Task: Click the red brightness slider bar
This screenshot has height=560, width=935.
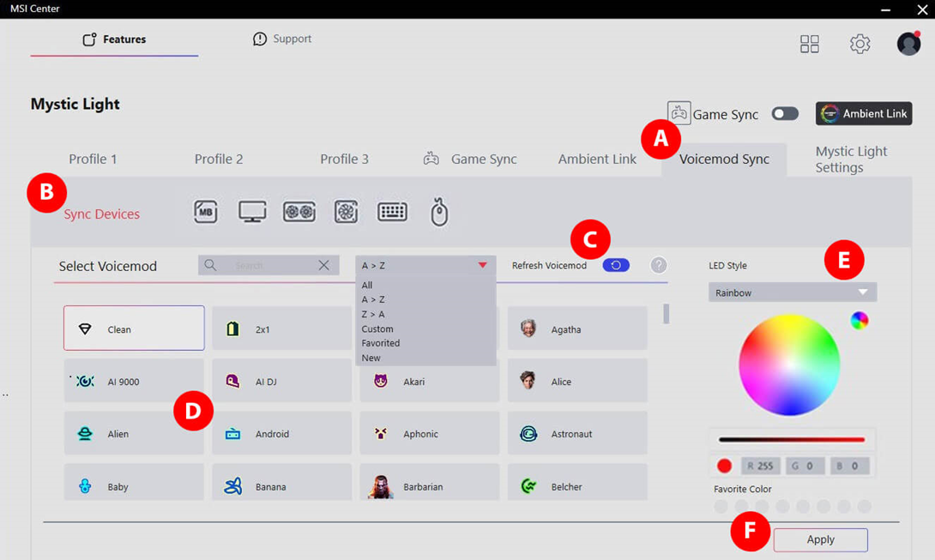Action: 792,440
